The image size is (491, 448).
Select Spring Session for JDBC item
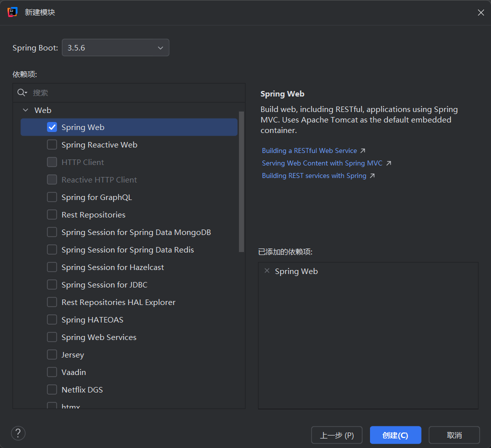104,285
